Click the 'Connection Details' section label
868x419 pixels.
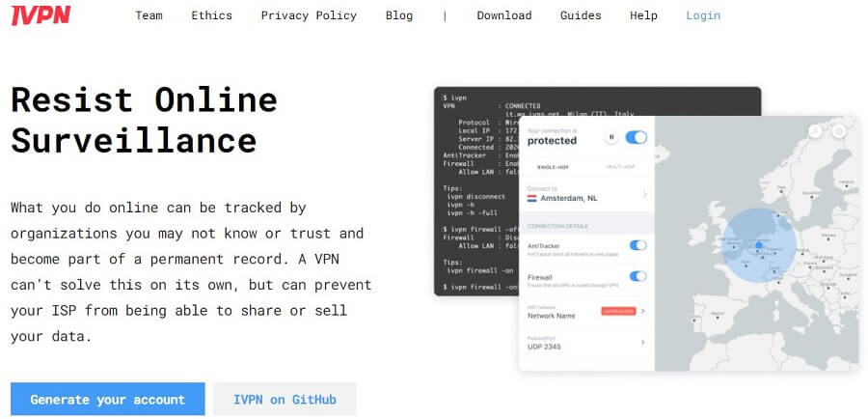pyautogui.click(x=557, y=226)
